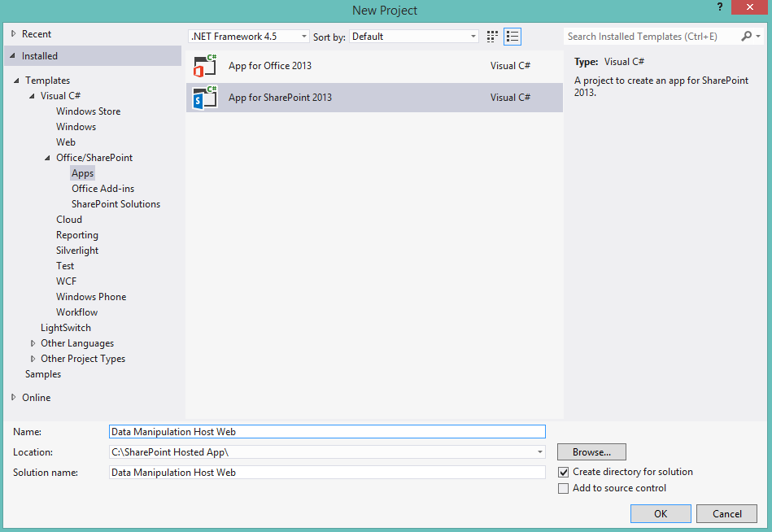
Task: Enable Add to source control checkbox
Action: pyautogui.click(x=564, y=488)
